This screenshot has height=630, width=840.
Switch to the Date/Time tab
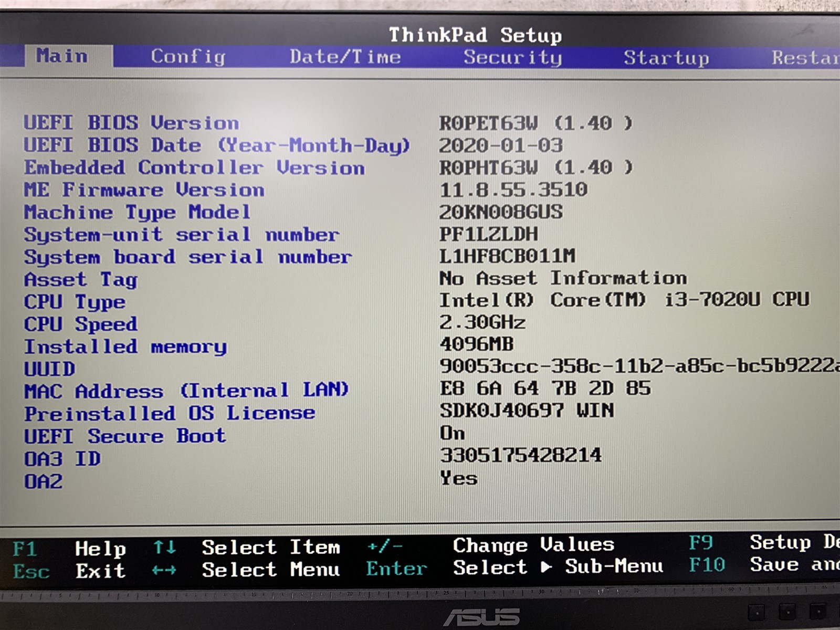tap(345, 57)
